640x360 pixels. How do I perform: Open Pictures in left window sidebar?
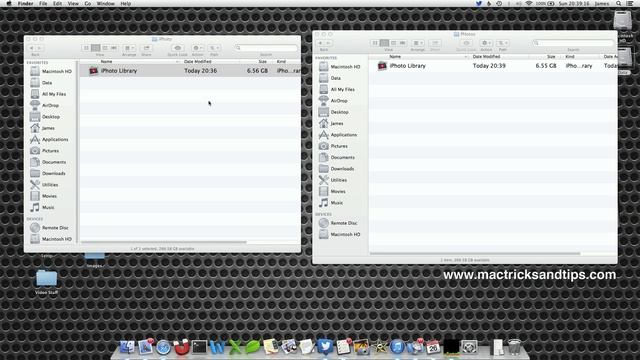pos(44,151)
